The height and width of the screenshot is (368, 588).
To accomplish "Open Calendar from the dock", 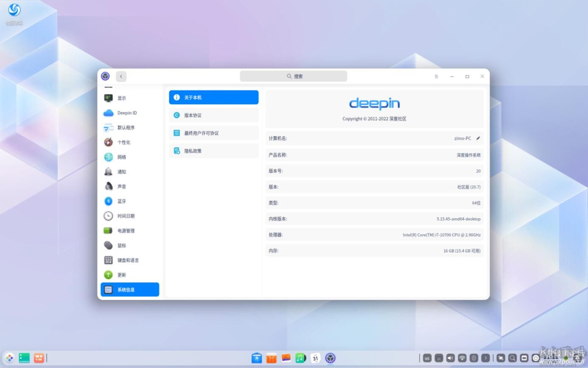I will (x=315, y=358).
